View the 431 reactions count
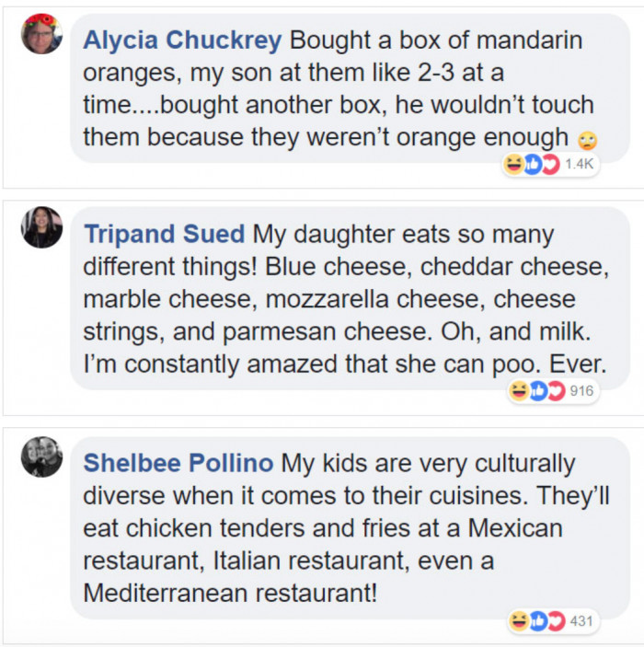The image size is (644, 647). pyautogui.click(x=581, y=621)
